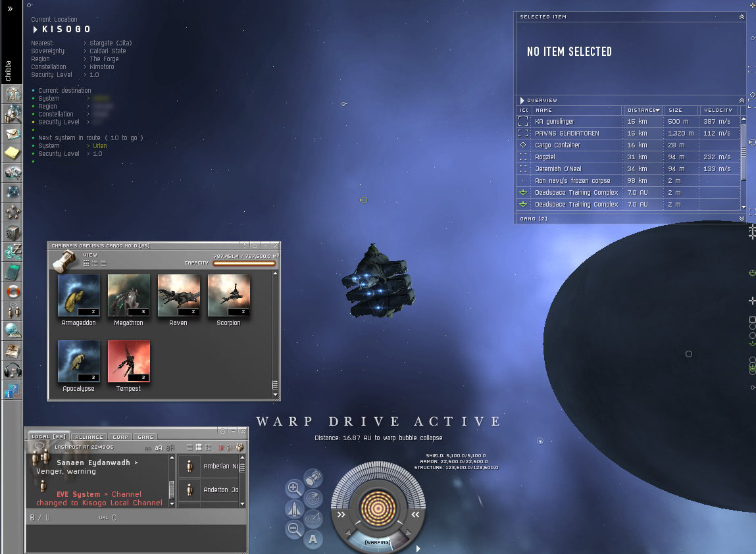Open the star map icon in the sidebar
This screenshot has height=554, width=756.
click(13, 192)
